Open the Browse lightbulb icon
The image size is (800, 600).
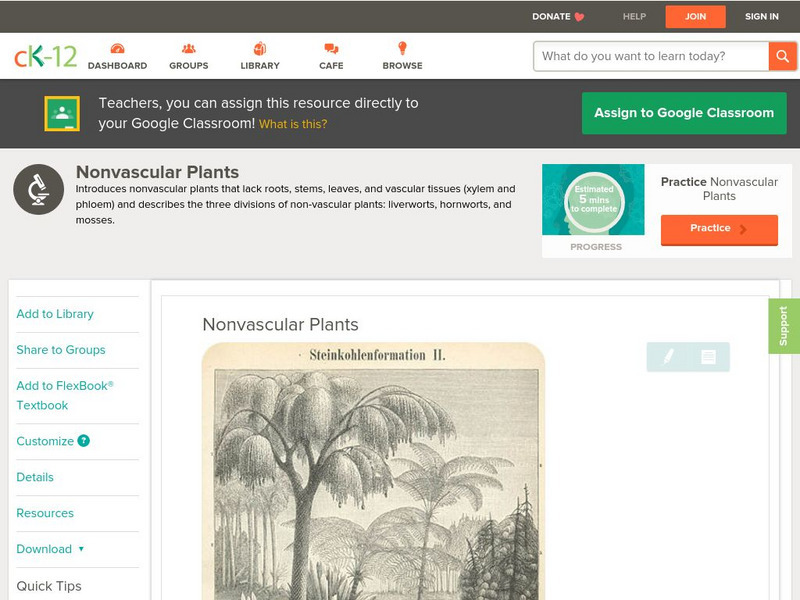403,48
